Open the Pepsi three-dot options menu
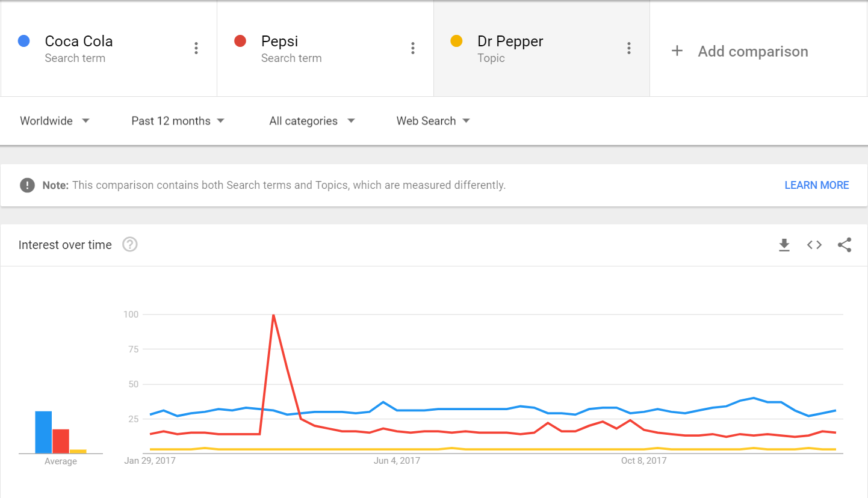This screenshot has height=498, width=868. (413, 49)
